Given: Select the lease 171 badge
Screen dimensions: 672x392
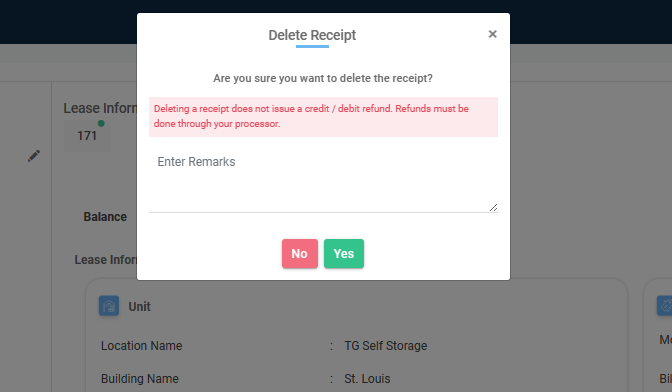Looking at the screenshot, I should tap(87, 136).
